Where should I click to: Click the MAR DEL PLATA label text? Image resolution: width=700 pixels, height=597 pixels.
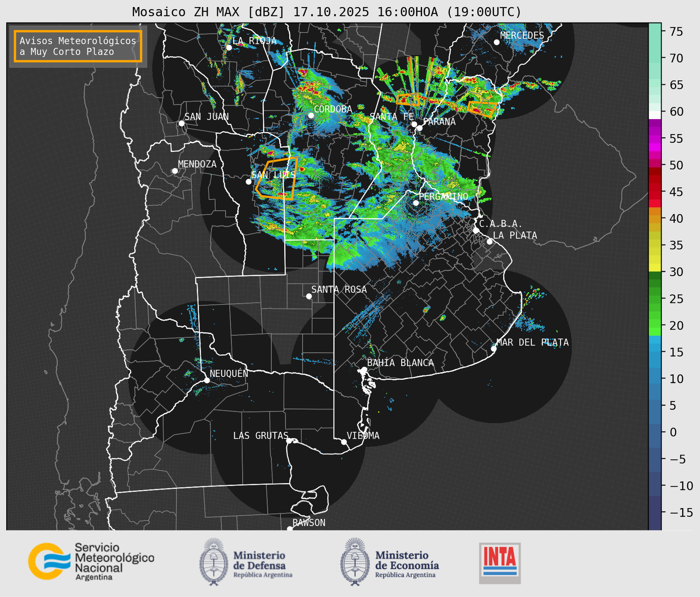(532, 342)
